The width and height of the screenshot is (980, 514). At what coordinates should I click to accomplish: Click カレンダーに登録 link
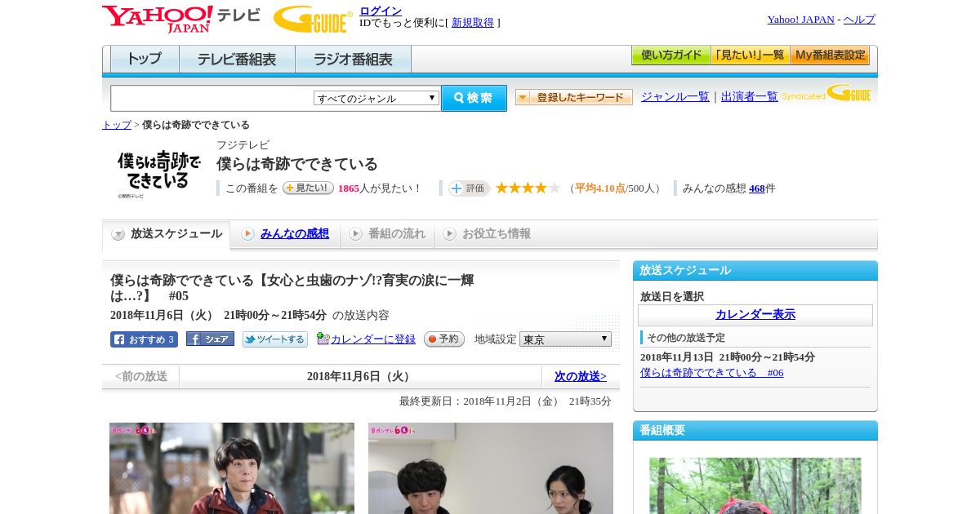[373, 339]
